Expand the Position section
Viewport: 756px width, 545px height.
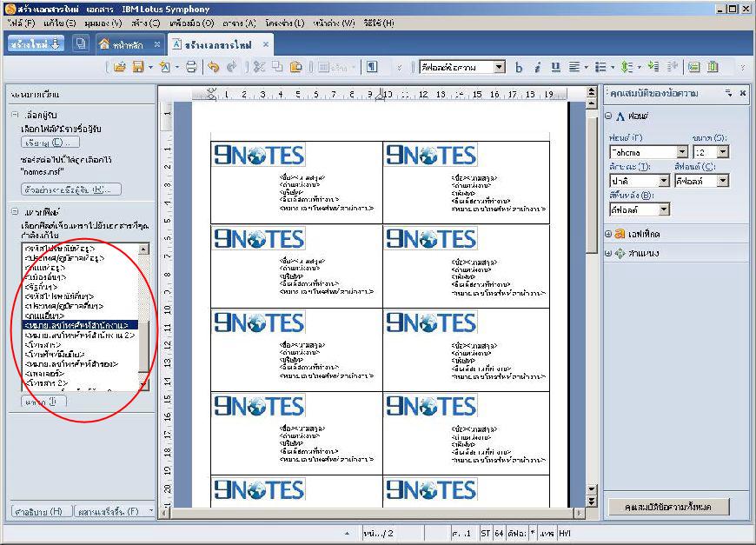(608, 253)
